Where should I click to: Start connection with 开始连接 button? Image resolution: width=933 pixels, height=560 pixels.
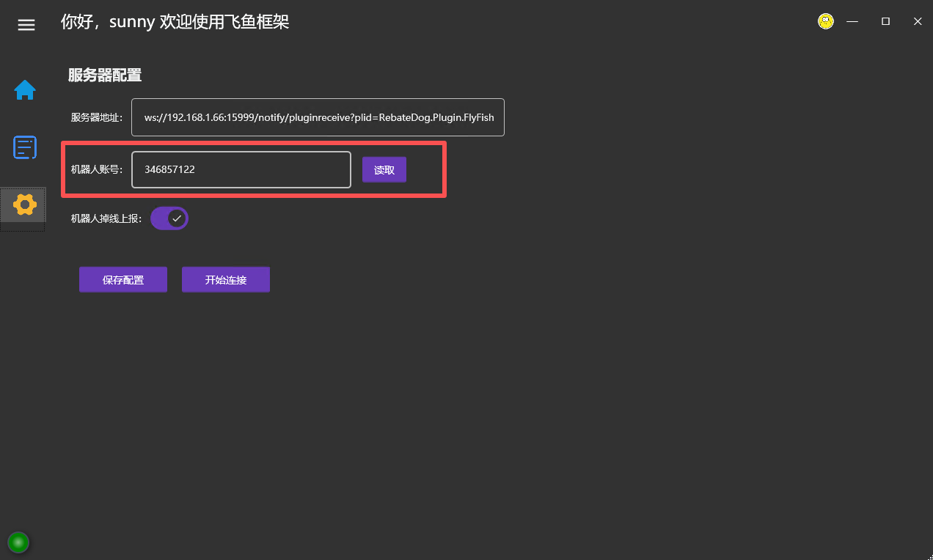(x=226, y=280)
